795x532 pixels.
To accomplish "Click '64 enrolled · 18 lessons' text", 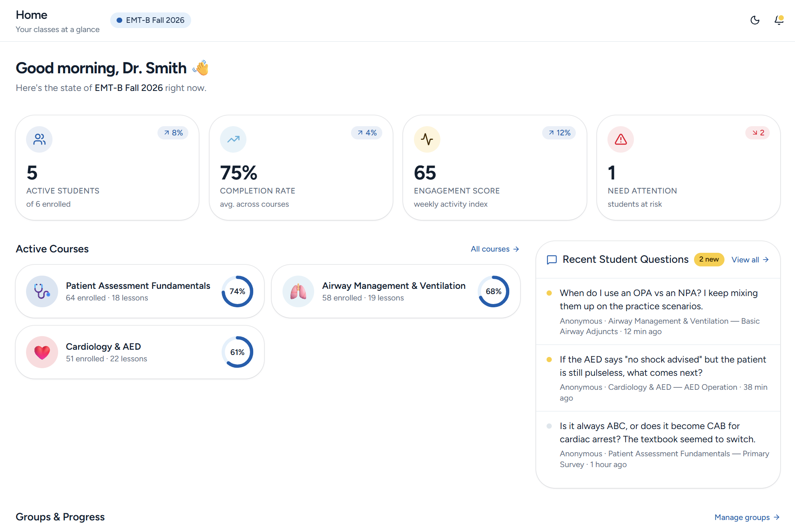I will [107, 298].
